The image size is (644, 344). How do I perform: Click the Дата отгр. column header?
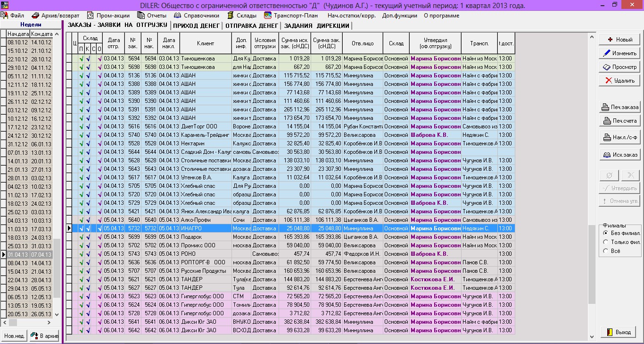click(x=113, y=43)
